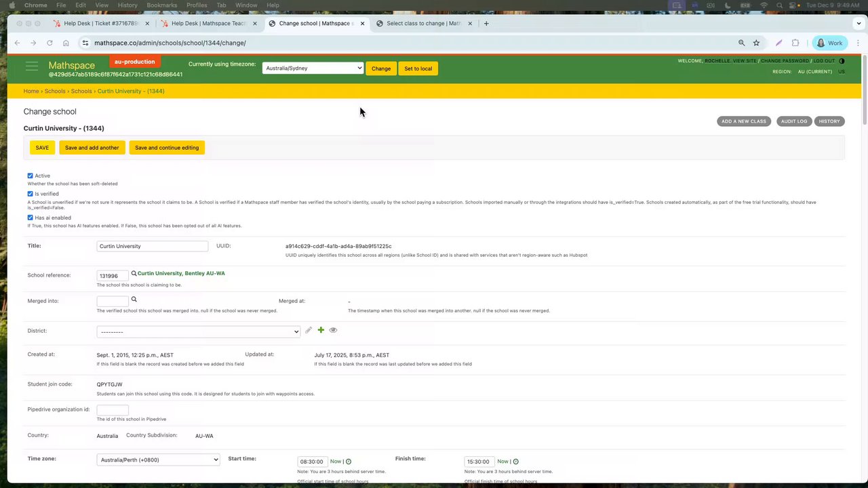The image size is (868, 488).
Task: Open a new browser tab
Action: pos(486,23)
